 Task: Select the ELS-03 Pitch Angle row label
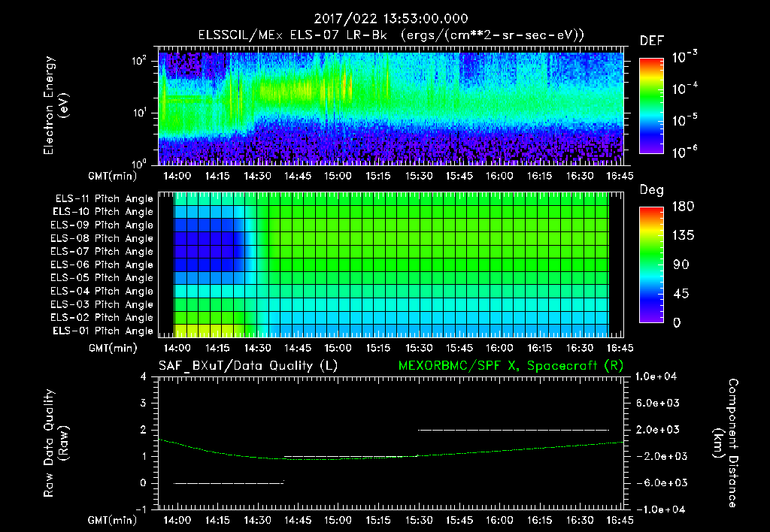coord(102,304)
